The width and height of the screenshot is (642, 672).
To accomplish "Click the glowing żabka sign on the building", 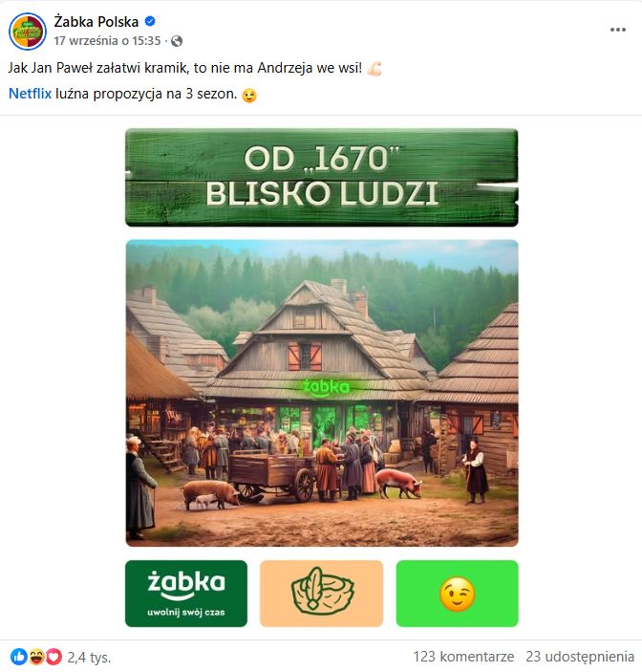I will point(327,387).
